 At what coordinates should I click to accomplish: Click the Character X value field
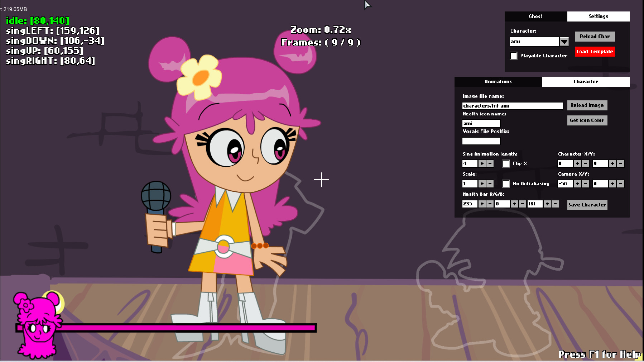coord(565,164)
